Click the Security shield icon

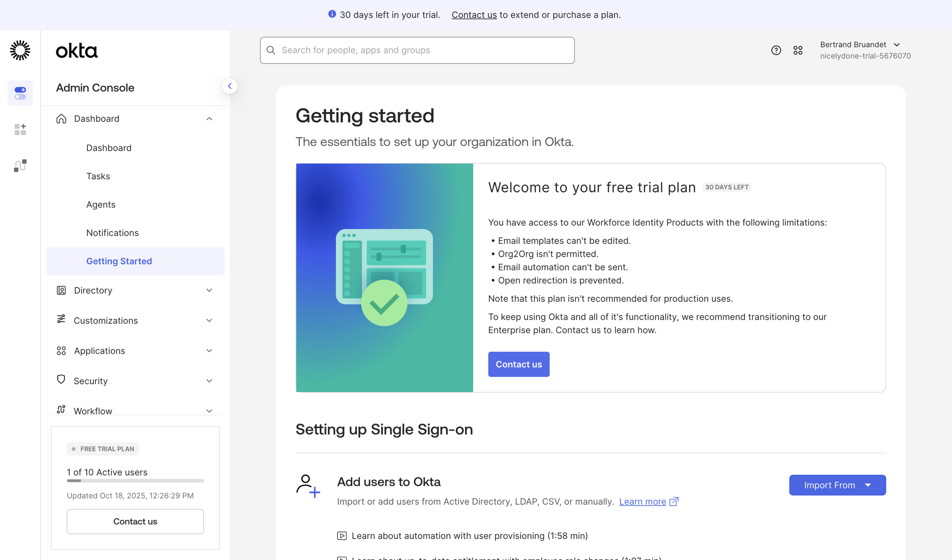pyautogui.click(x=61, y=380)
